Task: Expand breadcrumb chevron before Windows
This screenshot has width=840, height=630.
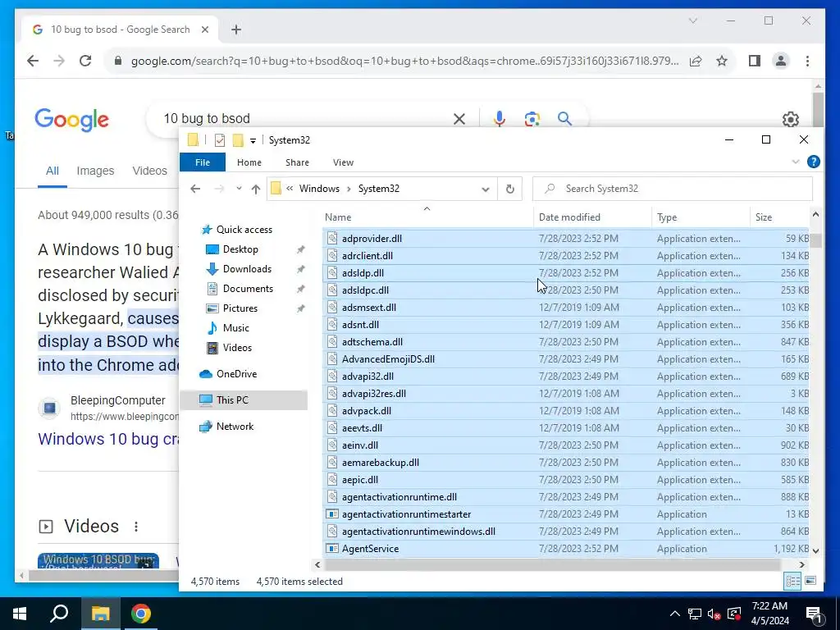Action: pos(290,189)
